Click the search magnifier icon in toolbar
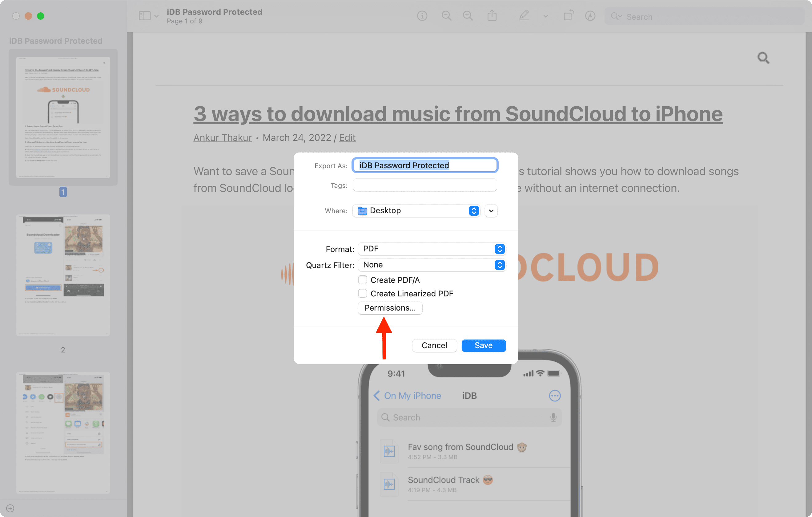This screenshot has width=812, height=517. [x=616, y=16]
